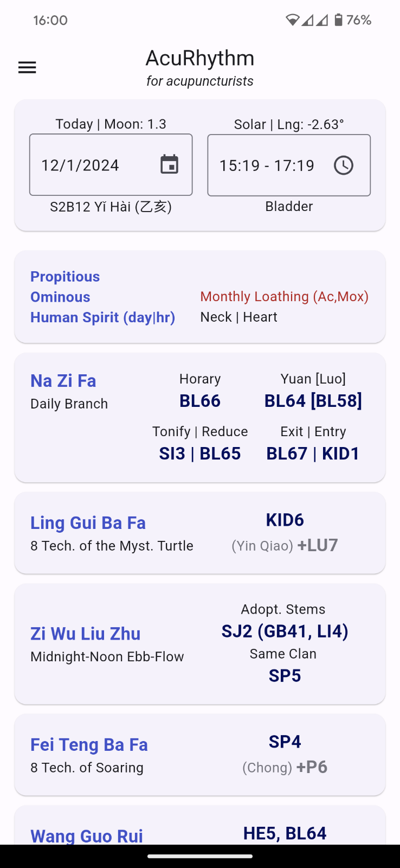
Task: Open the Ominous section
Action: click(x=60, y=297)
